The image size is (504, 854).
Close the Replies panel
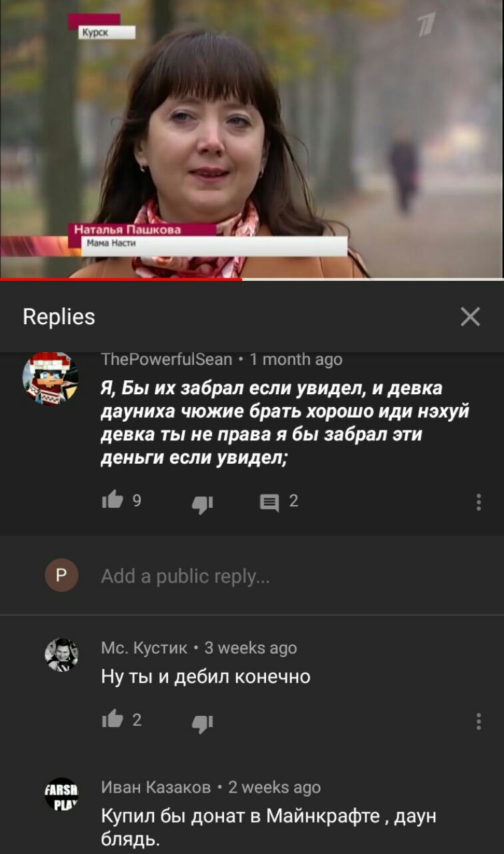470,316
